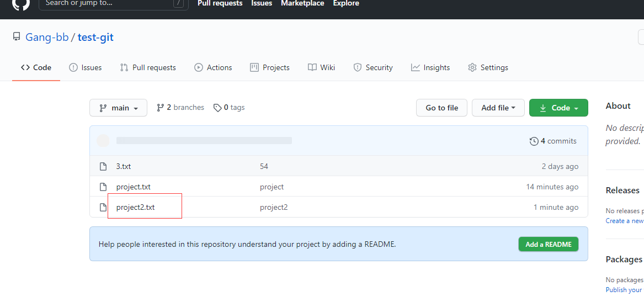Click the 14 minutes ago timestamp

[552, 187]
